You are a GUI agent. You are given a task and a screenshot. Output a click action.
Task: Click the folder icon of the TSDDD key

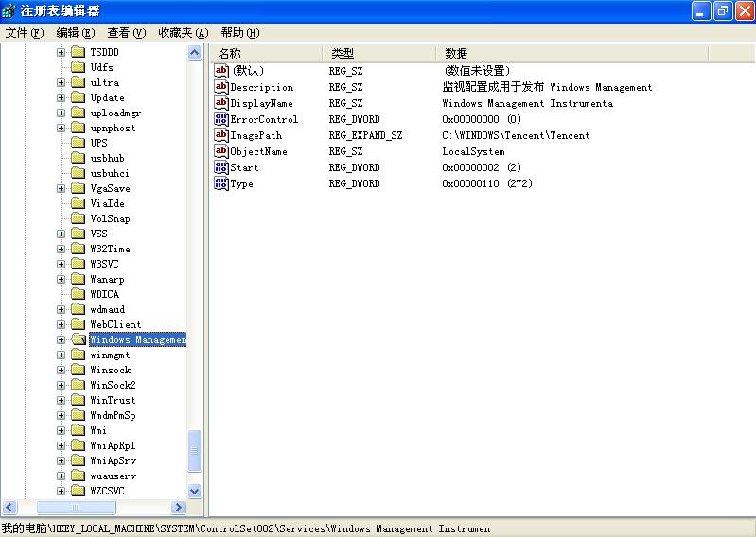pos(79,52)
